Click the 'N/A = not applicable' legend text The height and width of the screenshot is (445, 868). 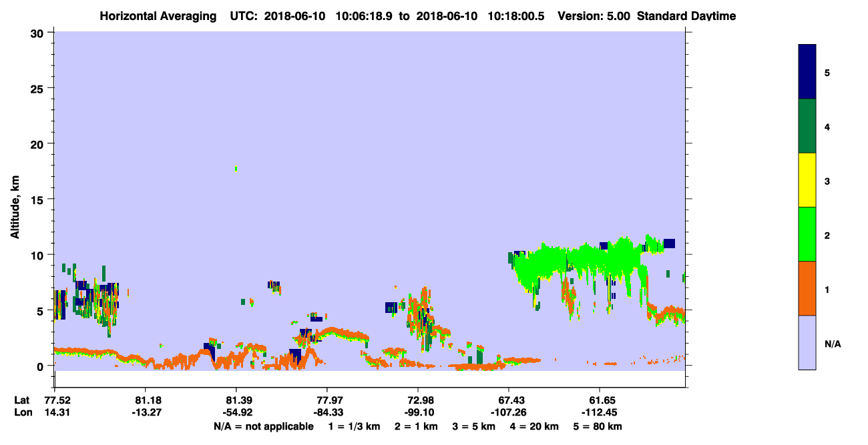coord(263,426)
